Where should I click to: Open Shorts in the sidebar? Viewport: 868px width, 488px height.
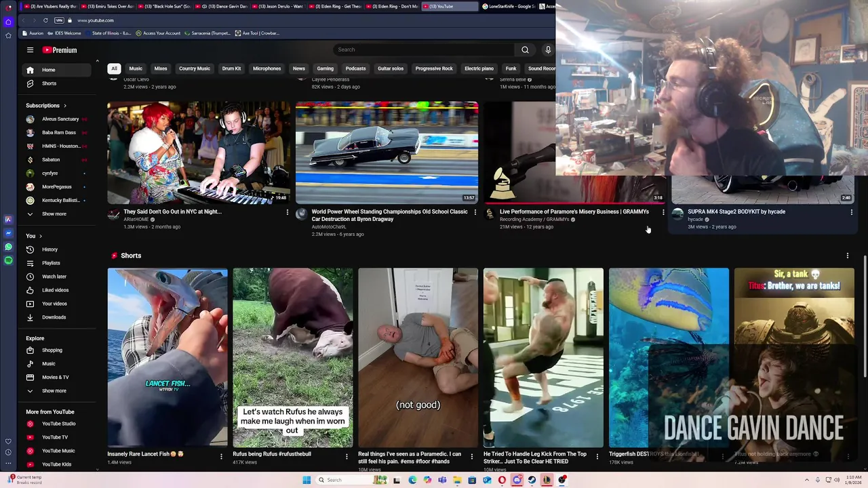57,83
